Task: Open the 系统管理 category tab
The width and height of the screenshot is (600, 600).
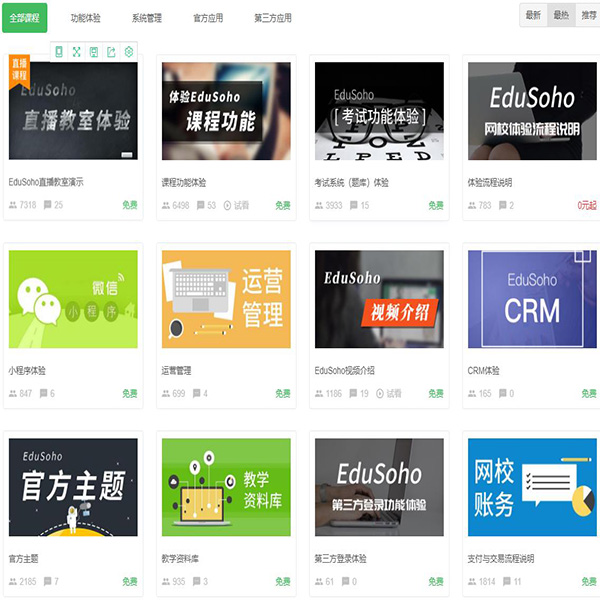Action: point(147,18)
